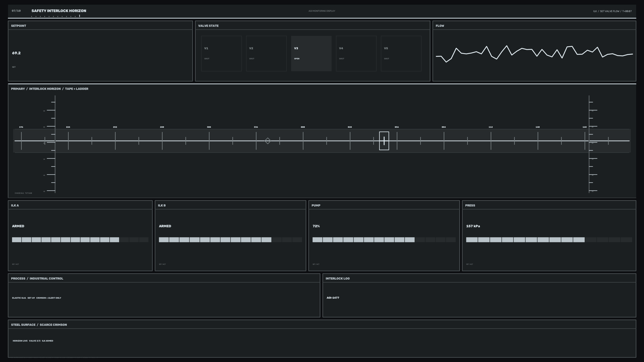Viewport: 644px width, 362px height.
Task: Click the ILK B segmented level bar
Action: click(x=230, y=240)
